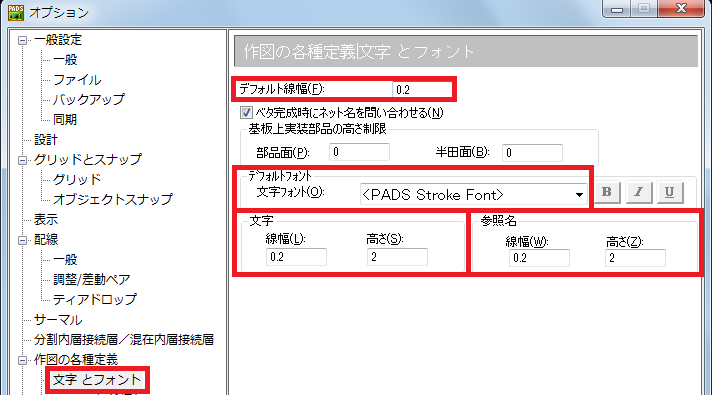Image resolution: width=712 pixels, height=395 pixels.
Task: Toggle ベタ完成時にネット名を問い合わせる checkbox
Action: point(246,112)
